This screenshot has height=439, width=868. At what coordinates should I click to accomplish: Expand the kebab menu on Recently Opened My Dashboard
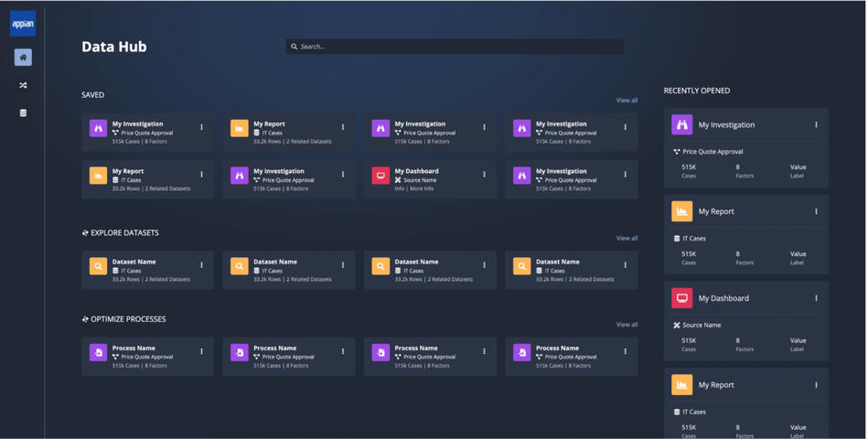coord(816,298)
